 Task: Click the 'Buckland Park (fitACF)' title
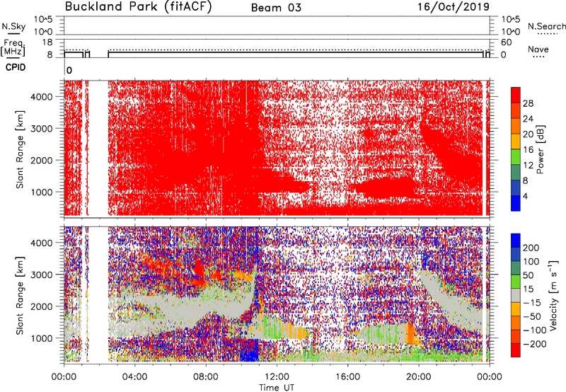click(138, 7)
